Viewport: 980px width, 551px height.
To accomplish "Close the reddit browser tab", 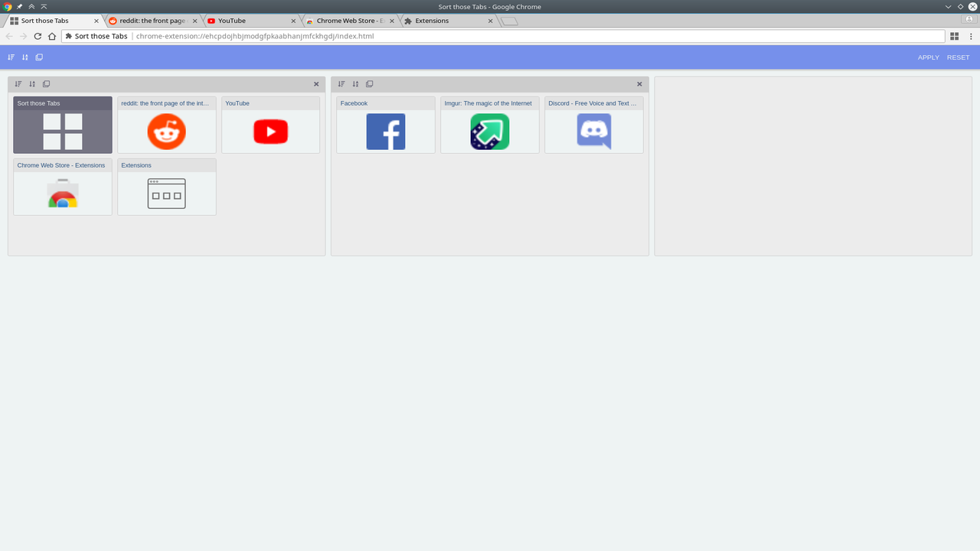I will tap(194, 21).
